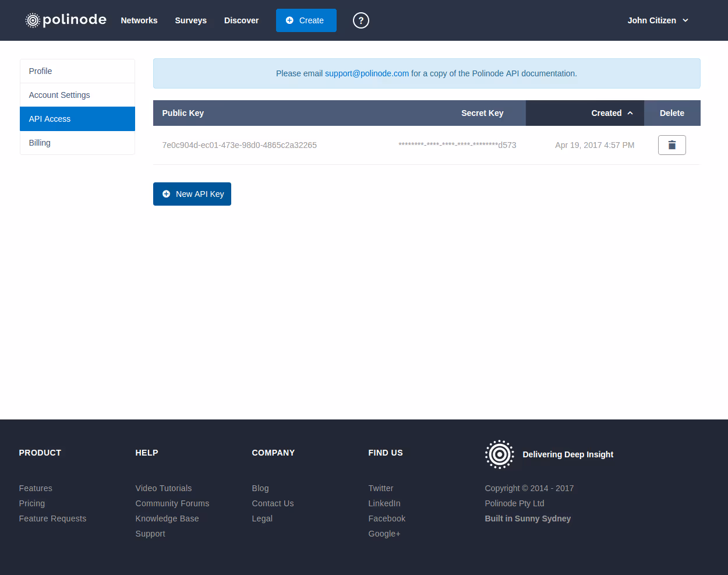Screen dimensions: 728x575
Task: Click the New API Key button
Action: coord(192,194)
